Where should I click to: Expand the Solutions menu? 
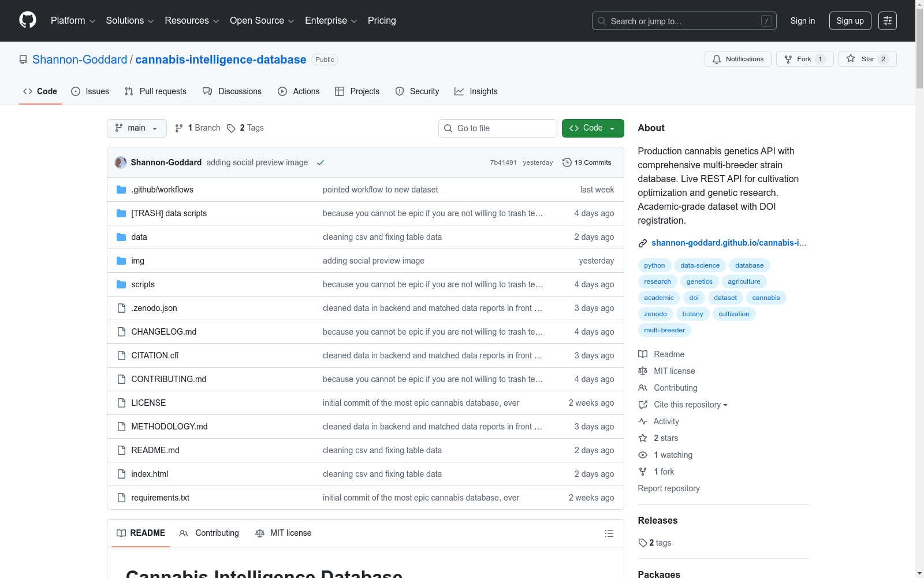[x=130, y=21]
